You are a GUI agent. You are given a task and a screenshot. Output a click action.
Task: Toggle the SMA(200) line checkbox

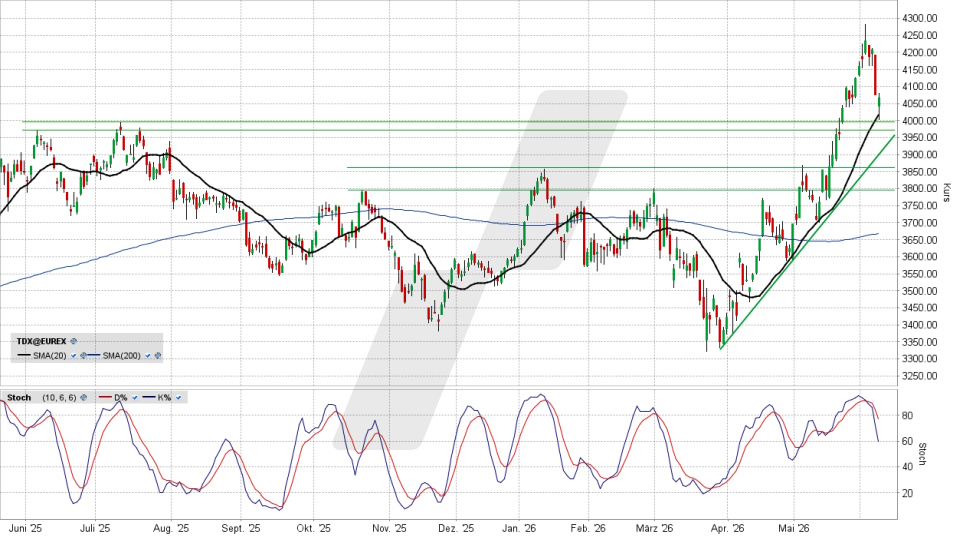coord(148,356)
